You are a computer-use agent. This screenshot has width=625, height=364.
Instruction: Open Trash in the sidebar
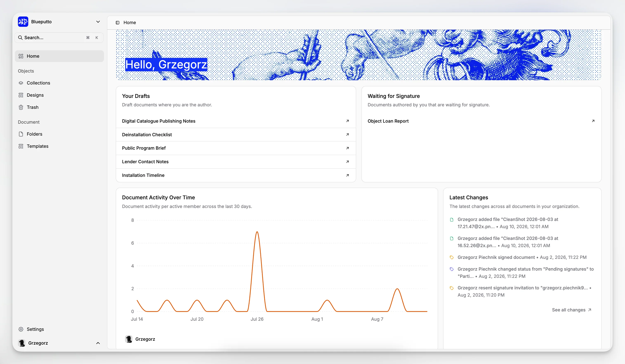pos(59,107)
